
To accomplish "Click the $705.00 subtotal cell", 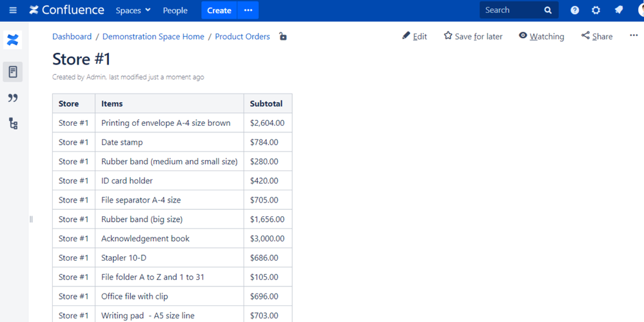I will click(268, 200).
